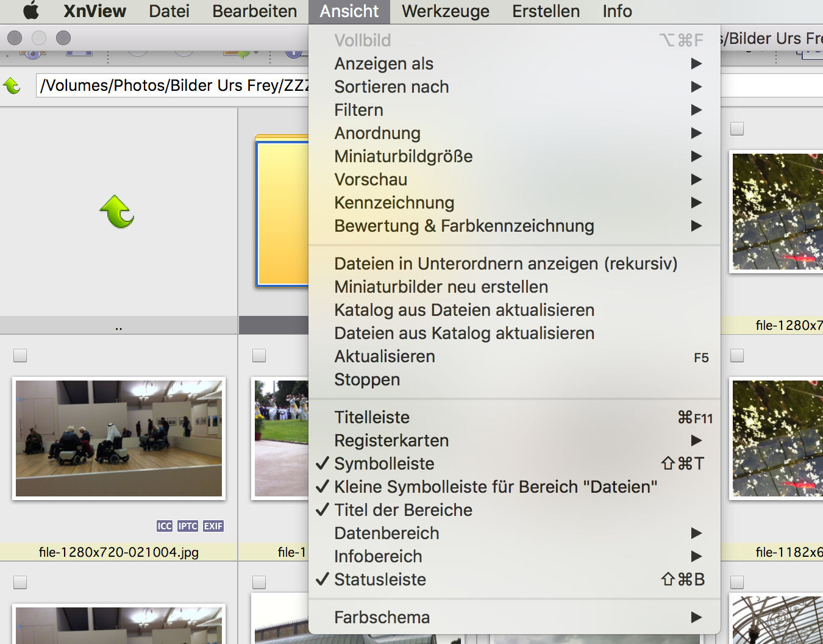Open the Filtern submenu
Viewport: 823px width, 644px height.
click(515, 110)
